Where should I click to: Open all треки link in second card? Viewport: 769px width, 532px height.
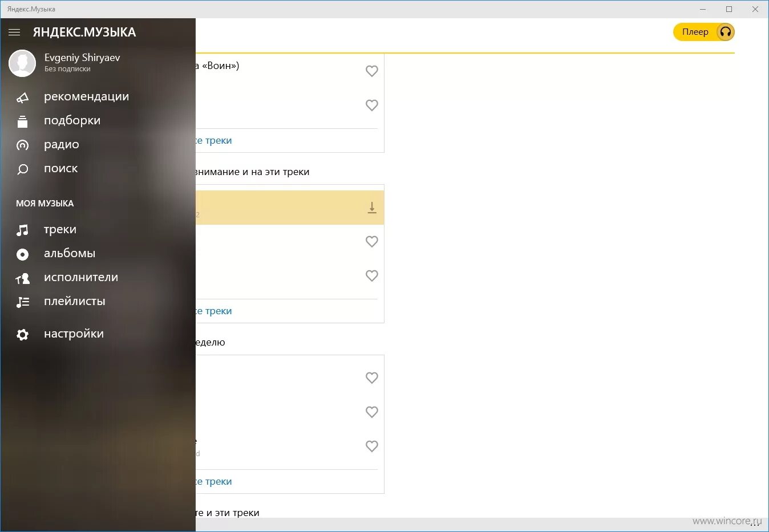click(x=214, y=311)
